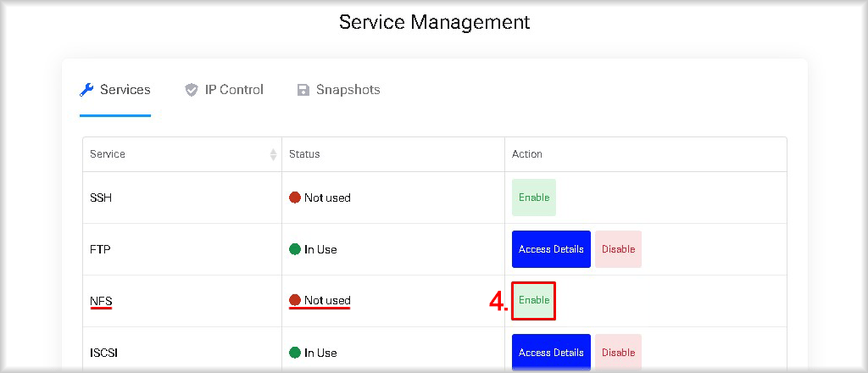Click the Status column header
This screenshot has height=373, width=868.
tap(393, 154)
